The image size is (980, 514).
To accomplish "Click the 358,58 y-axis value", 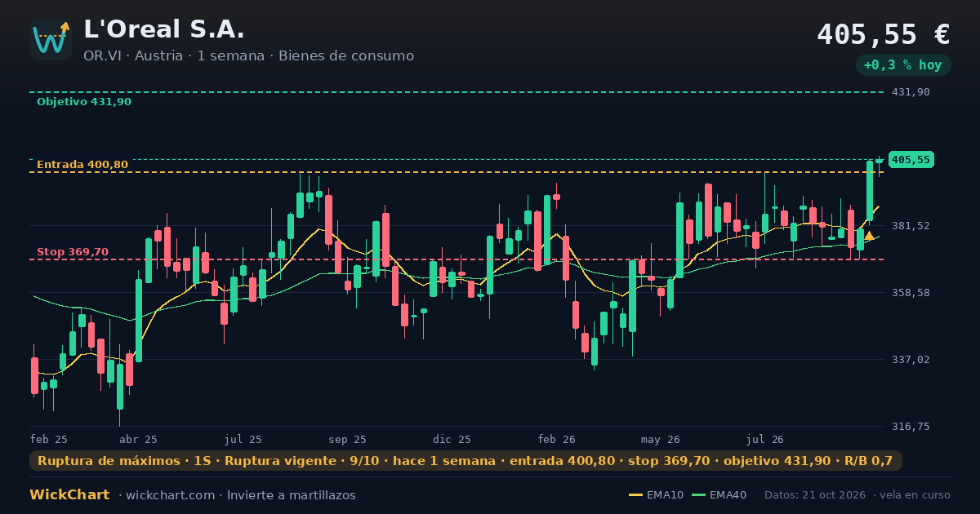I will point(911,293).
